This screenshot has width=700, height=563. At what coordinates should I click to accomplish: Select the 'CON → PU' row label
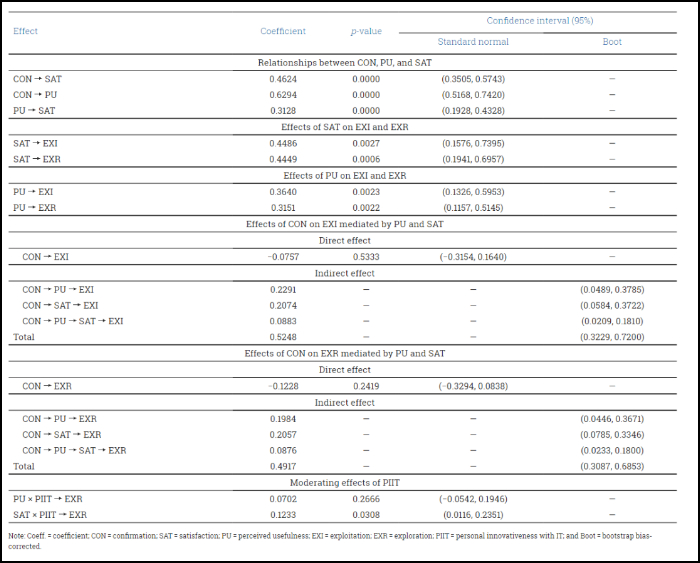(35, 95)
